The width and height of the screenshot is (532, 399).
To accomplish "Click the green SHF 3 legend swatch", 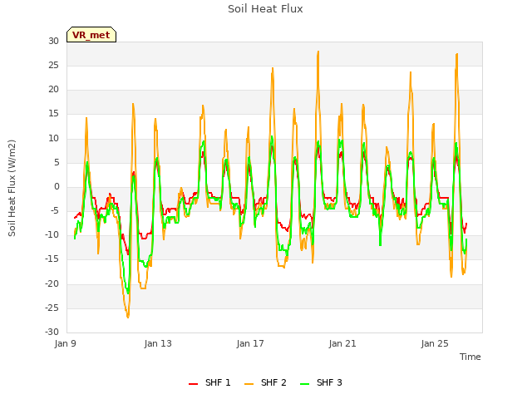I will click(x=305, y=384).
